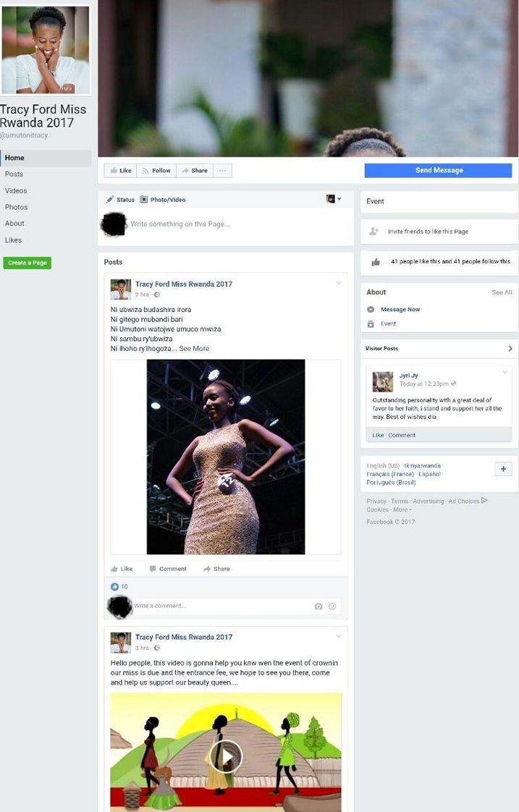Screen dimensions: 519x812
Task: Open the Cookies footer link
Action: 377,509
